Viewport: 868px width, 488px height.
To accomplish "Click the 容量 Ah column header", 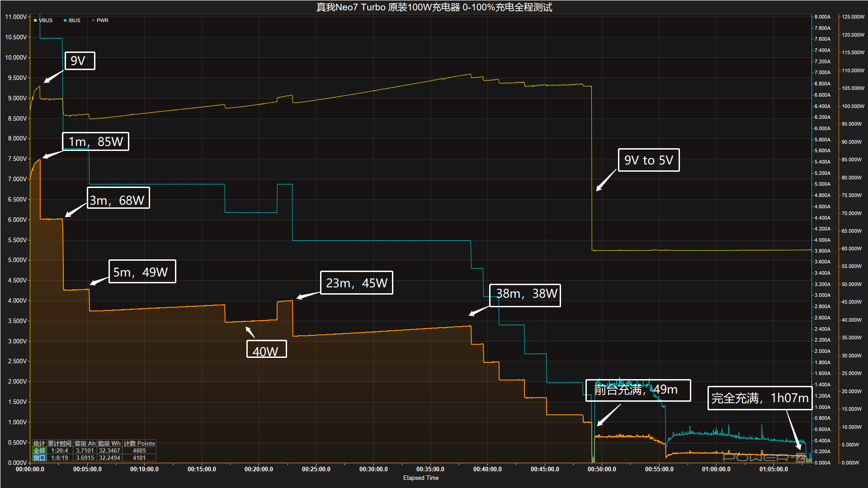I will click(x=85, y=443).
